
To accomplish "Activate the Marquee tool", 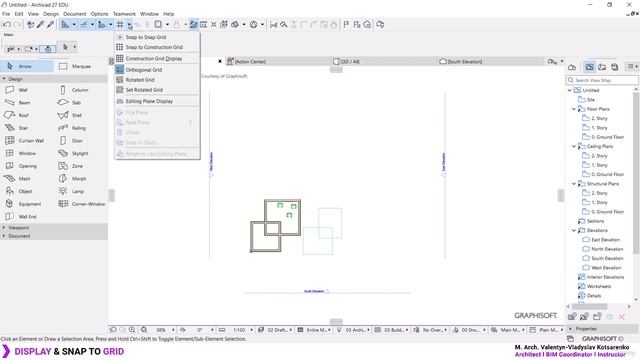I will click(x=81, y=66).
